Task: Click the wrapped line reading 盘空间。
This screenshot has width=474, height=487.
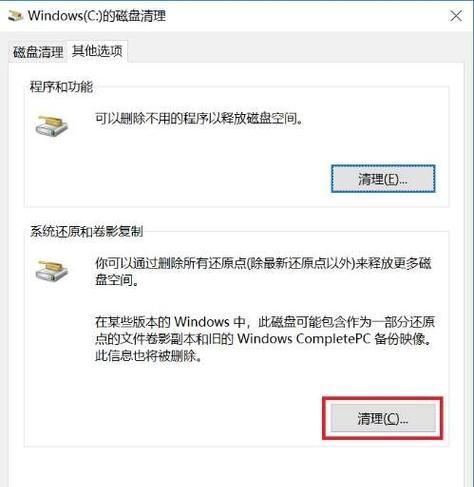Action: pyautogui.click(x=117, y=280)
